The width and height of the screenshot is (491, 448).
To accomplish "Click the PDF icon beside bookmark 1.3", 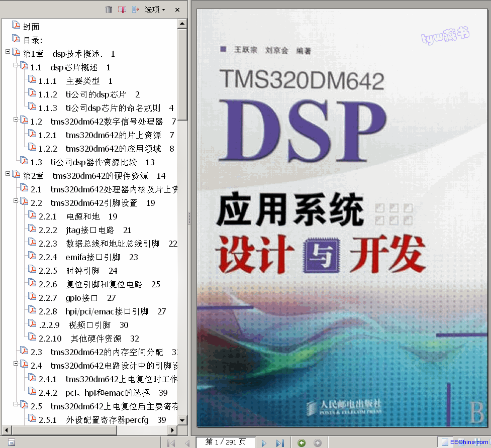I will (24, 160).
